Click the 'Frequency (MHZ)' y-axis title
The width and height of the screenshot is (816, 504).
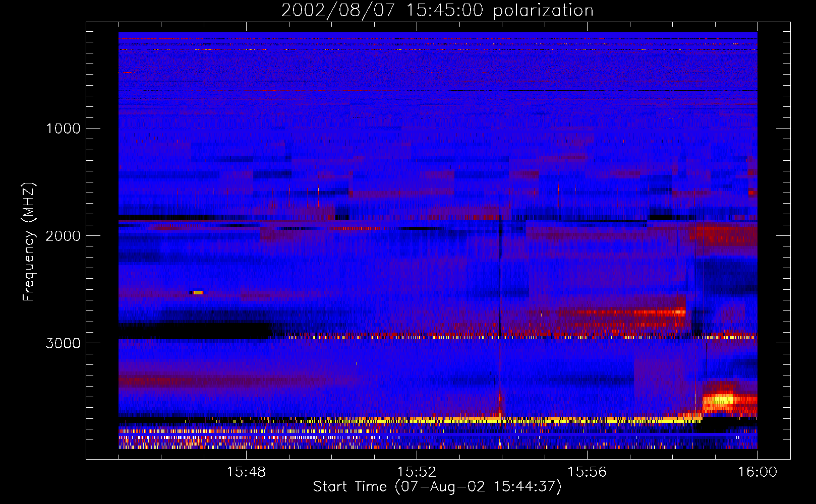[29, 241]
